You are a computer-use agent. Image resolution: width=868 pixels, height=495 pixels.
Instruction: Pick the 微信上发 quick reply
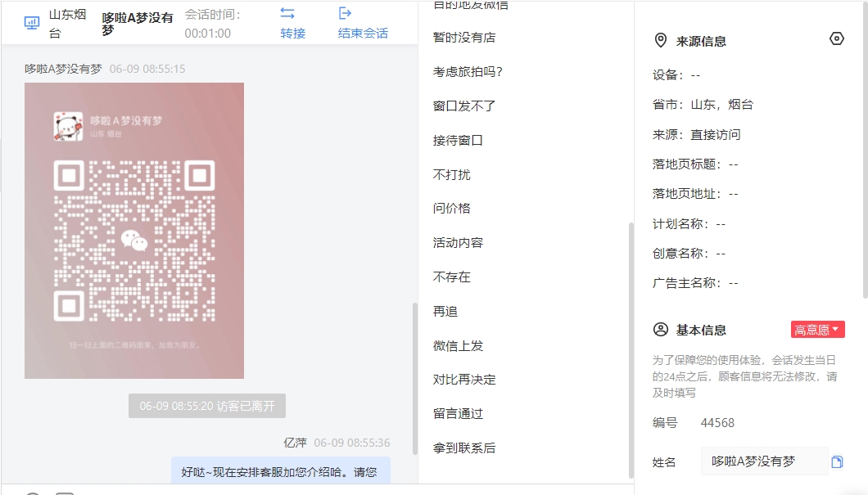458,345
